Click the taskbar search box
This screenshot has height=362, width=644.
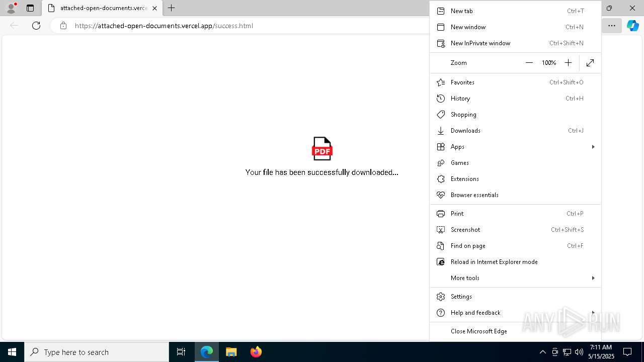point(97,352)
